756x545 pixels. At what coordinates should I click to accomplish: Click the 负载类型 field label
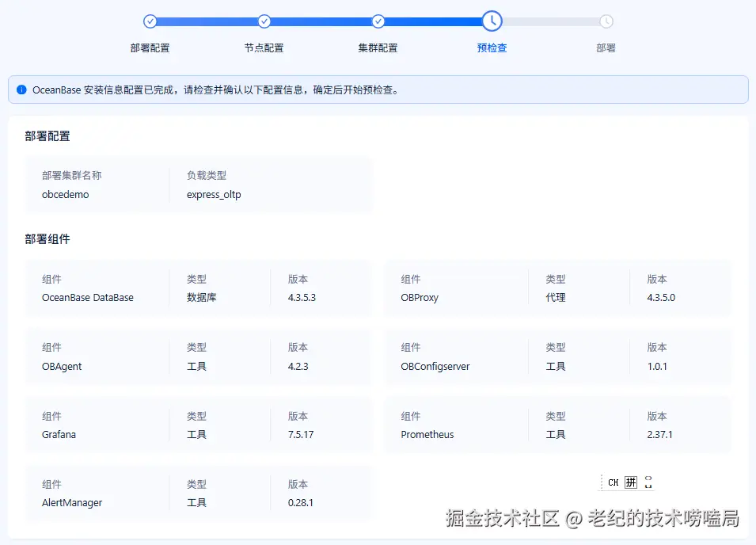[207, 176]
